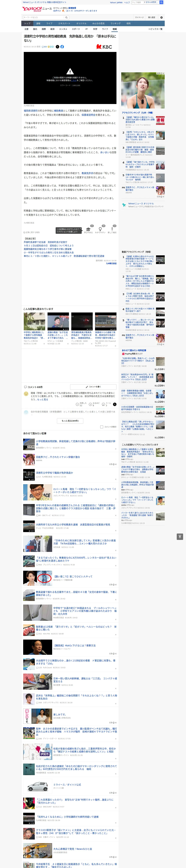This screenshot has width=186, height=868.
Task: Share article on X in the header
Action: (x=57, y=47)
